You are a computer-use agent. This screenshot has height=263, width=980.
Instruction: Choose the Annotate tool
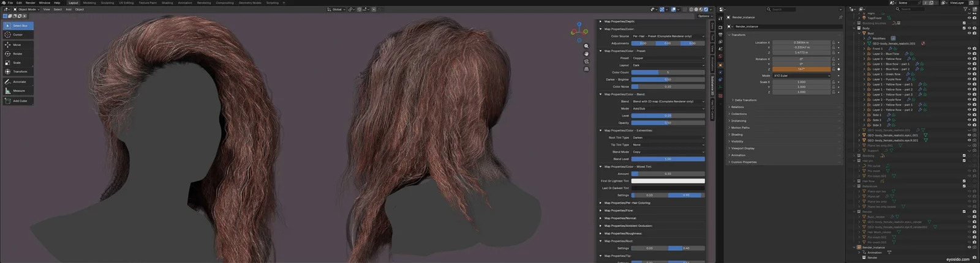point(18,81)
